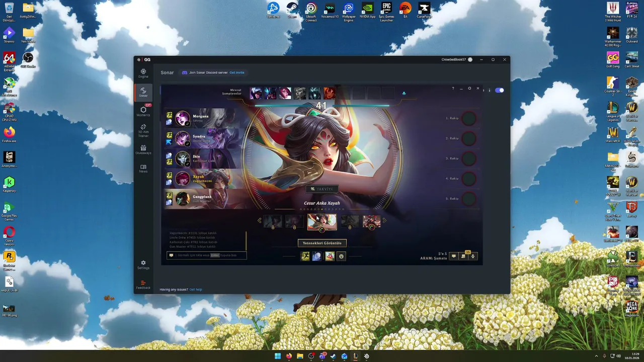Open the Feedback sidebar icon
Screen dimensions: 644x362
click(143, 285)
